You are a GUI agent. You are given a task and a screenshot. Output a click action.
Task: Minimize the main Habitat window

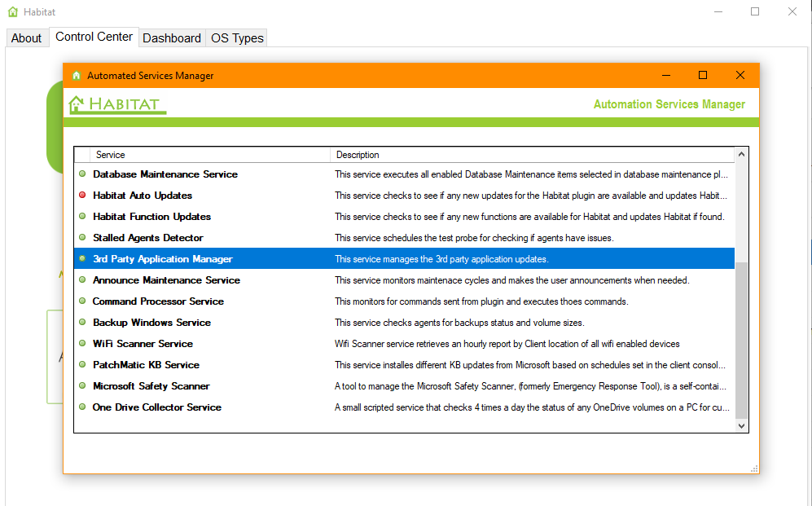[x=718, y=12]
